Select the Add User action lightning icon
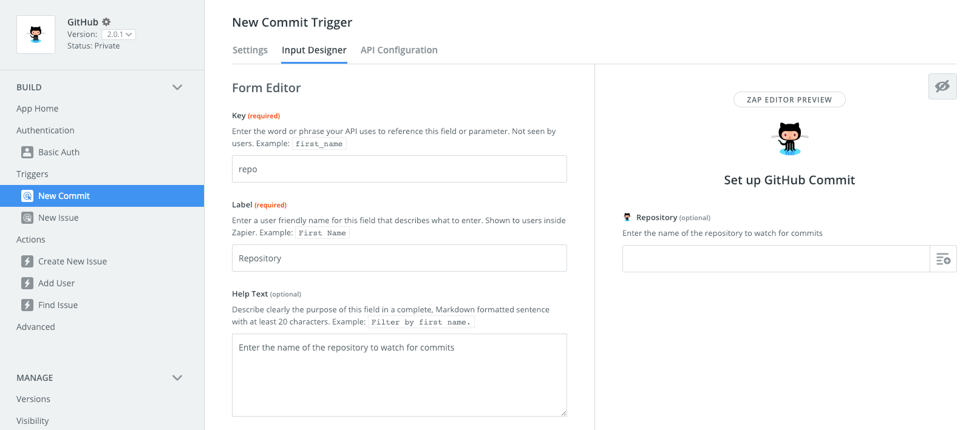980x430 pixels. pyautogui.click(x=27, y=283)
